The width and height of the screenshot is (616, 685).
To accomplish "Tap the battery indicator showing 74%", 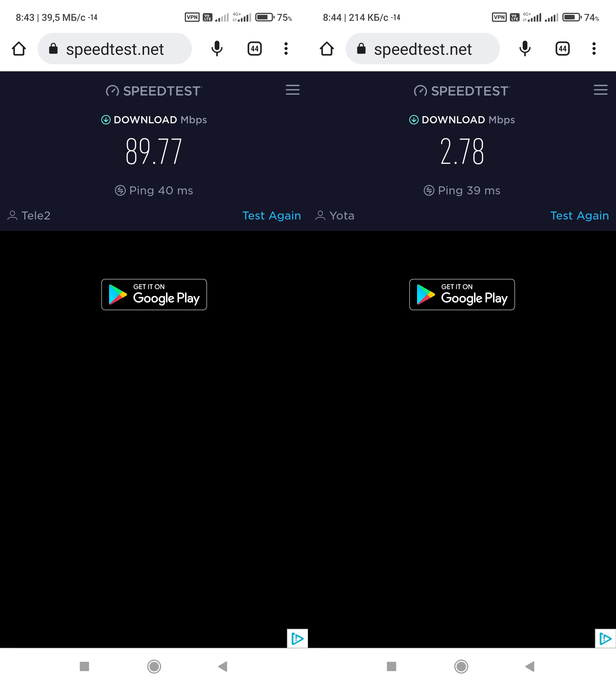I will [581, 17].
